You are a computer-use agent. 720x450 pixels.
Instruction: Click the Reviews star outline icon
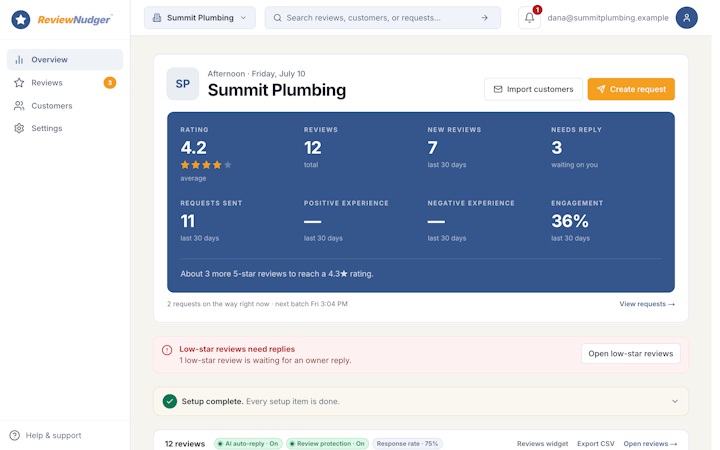(19, 83)
